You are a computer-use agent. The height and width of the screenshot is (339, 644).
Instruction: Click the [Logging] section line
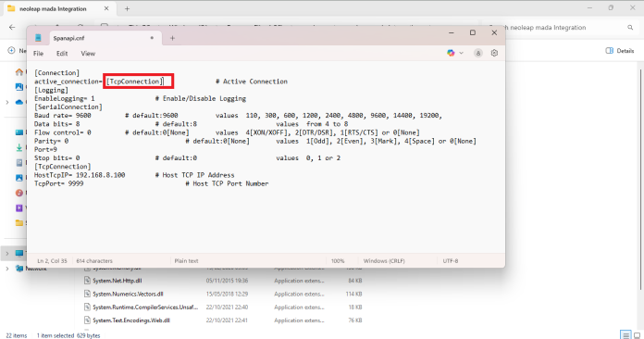click(51, 90)
